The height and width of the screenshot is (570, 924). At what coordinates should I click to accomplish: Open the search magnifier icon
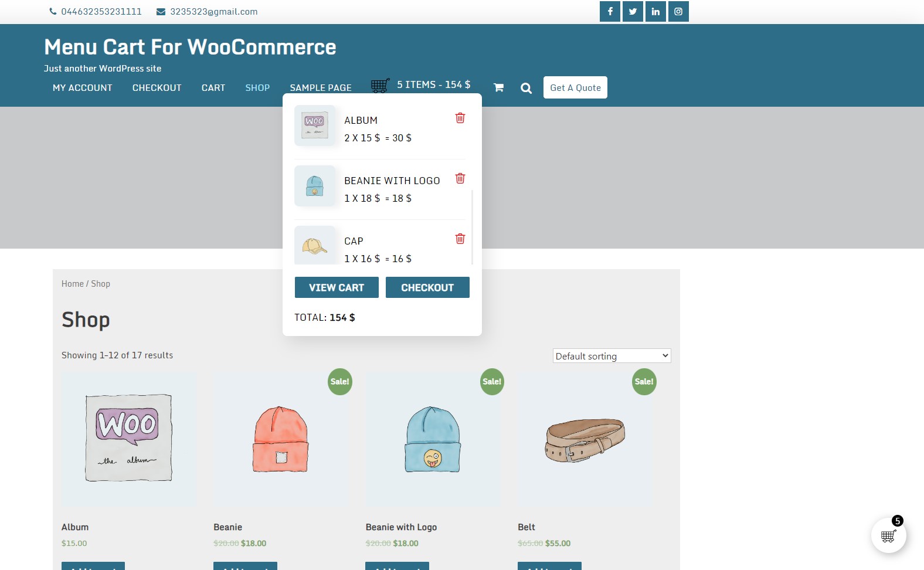(x=526, y=88)
